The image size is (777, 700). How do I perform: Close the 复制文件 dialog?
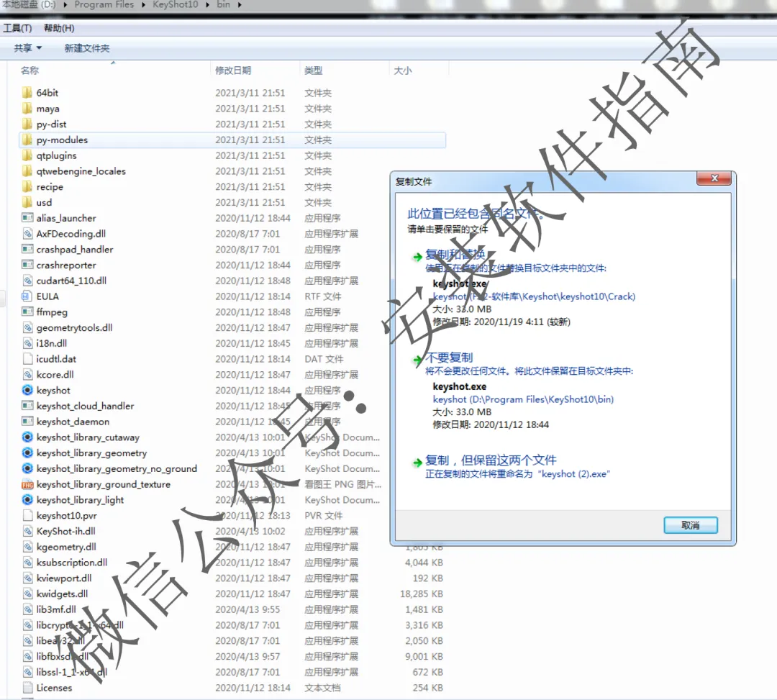714,178
